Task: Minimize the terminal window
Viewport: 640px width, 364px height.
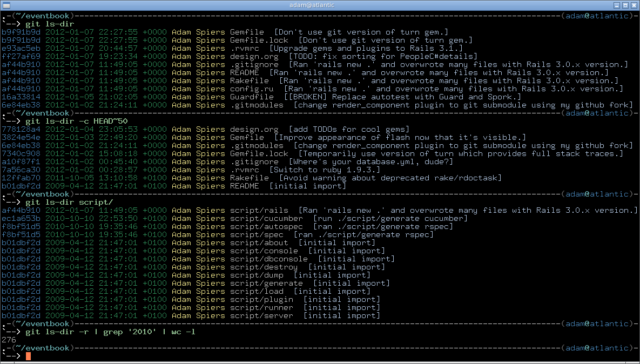Action: (616, 5)
